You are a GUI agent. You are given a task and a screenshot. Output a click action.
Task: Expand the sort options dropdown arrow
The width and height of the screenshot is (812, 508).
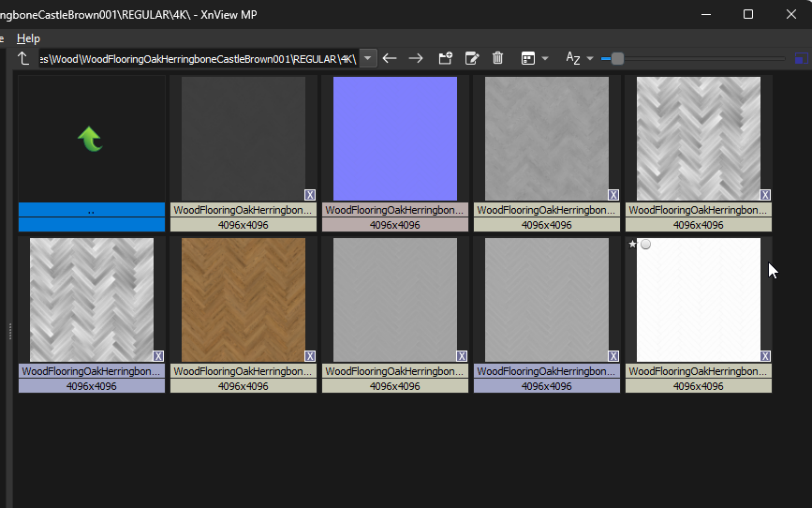pyautogui.click(x=590, y=58)
